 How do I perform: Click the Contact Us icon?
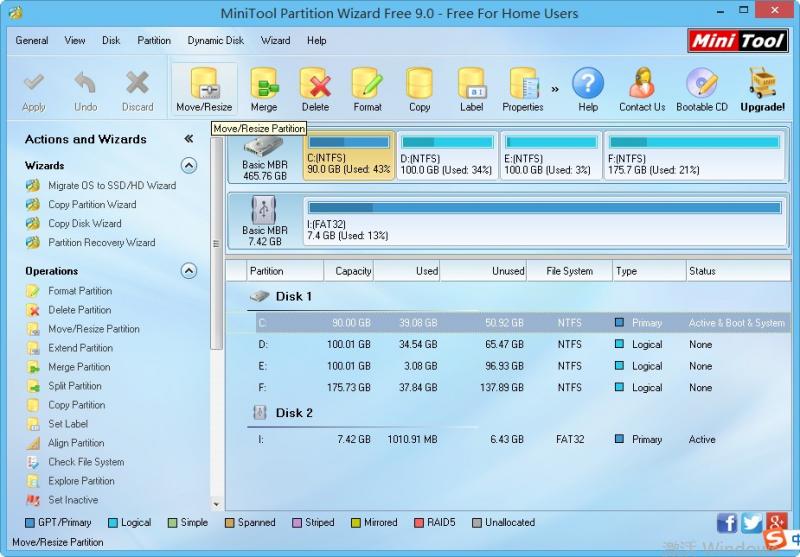[x=642, y=90]
